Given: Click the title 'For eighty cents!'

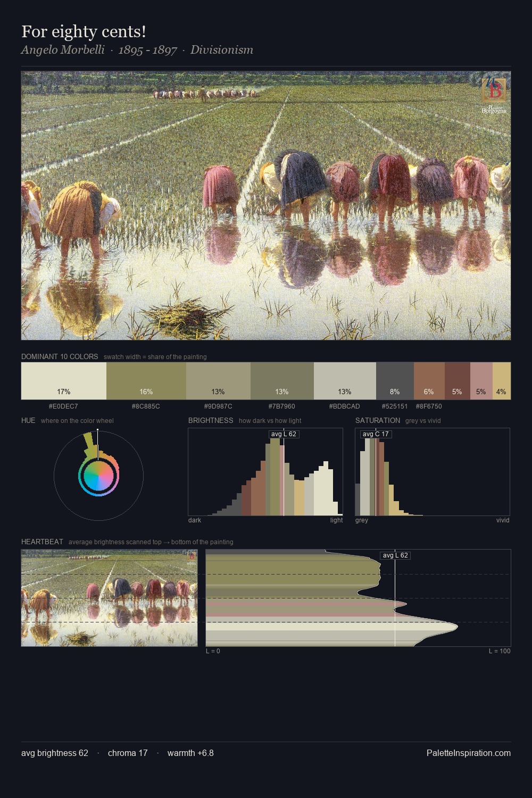Looking at the screenshot, I should point(84,32).
